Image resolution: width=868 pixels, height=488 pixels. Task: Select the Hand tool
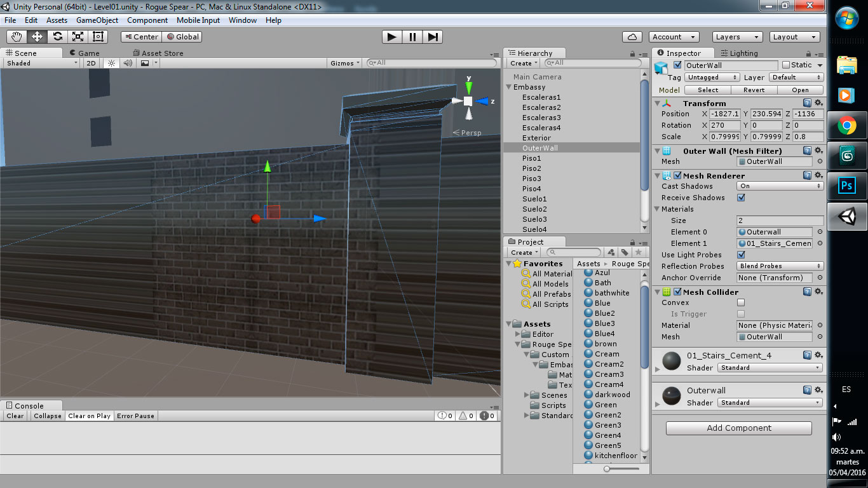[17, 37]
